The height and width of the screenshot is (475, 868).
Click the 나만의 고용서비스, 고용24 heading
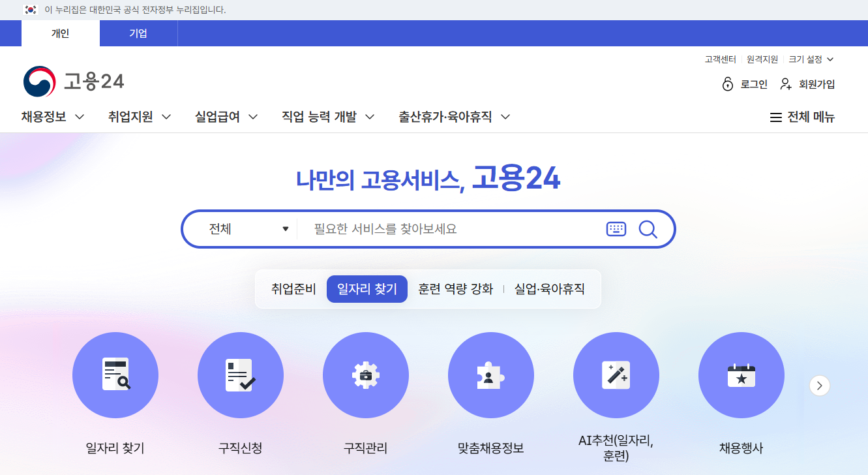428,178
